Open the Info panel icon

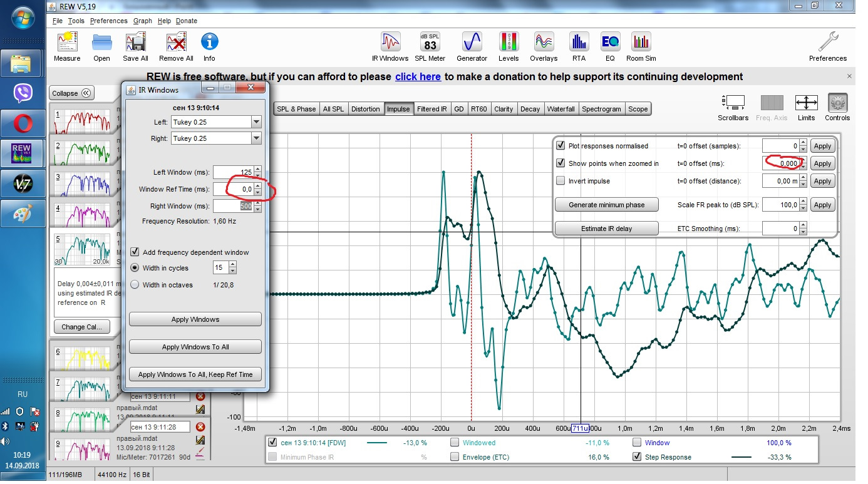point(209,43)
